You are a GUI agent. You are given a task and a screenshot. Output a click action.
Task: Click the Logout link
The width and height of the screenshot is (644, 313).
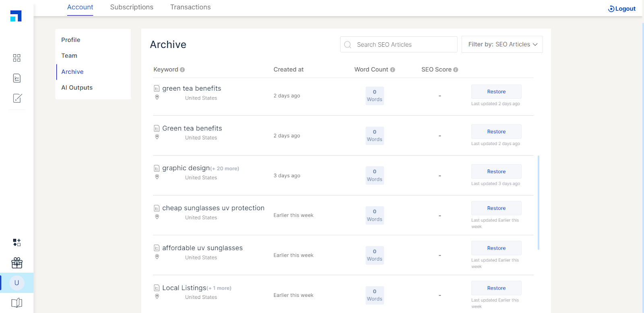tap(622, 9)
